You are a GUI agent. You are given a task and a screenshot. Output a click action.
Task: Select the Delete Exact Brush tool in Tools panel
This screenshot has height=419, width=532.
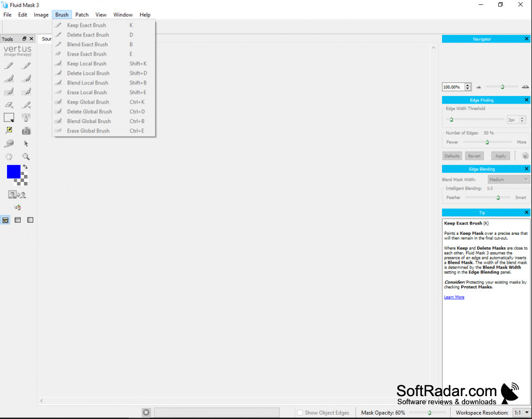point(26,65)
